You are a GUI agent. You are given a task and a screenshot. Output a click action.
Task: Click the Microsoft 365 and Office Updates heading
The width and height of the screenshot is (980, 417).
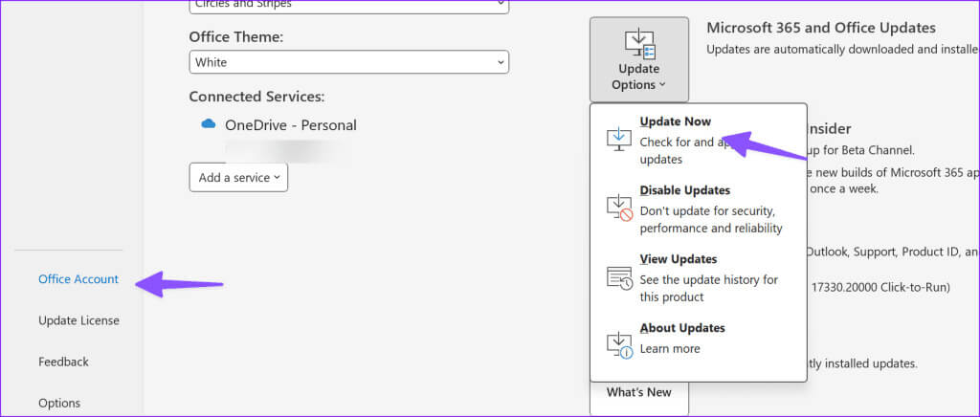[x=821, y=28]
